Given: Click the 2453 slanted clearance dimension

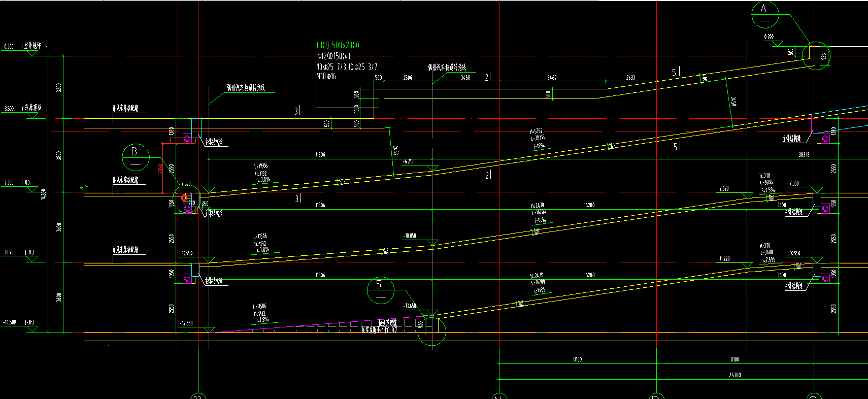Looking at the screenshot, I should (x=395, y=150).
